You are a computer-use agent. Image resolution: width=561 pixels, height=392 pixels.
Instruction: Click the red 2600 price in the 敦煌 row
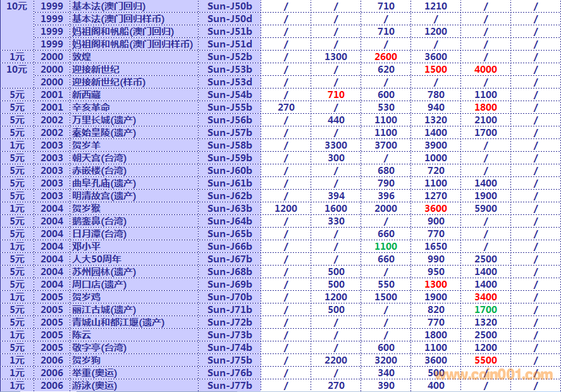coord(386,57)
